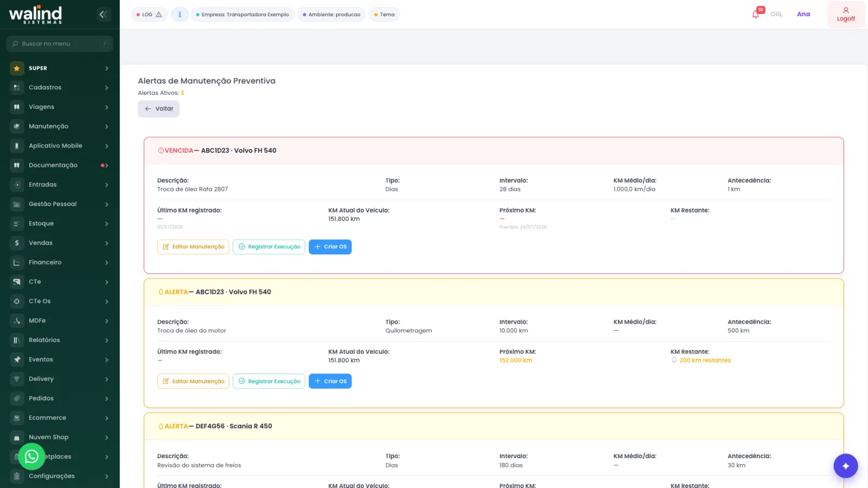Click the Logoff user button
This screenshot has height=488, width=868.
(x=846, y=15)
